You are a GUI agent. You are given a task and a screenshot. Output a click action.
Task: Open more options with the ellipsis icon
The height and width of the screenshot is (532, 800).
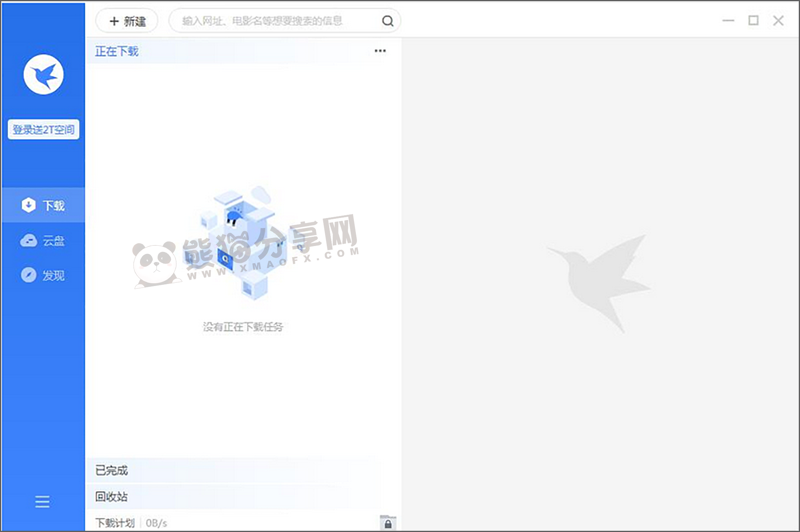pos(380,50)
